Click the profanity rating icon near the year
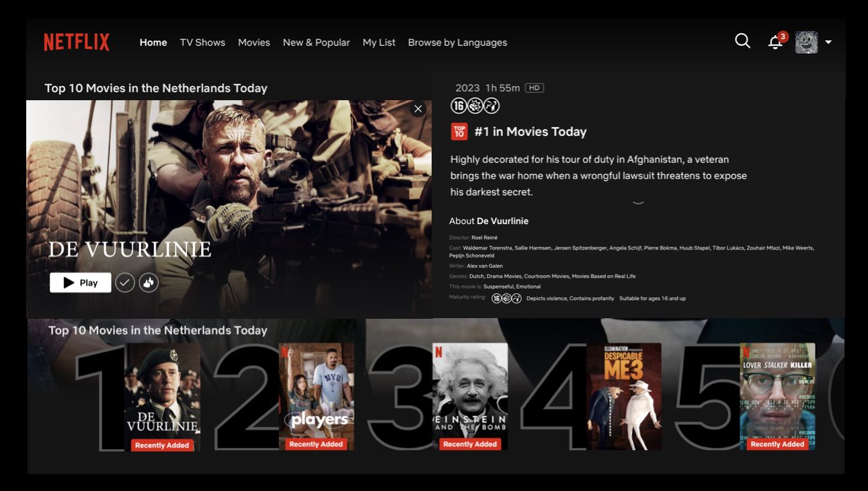Viewport: 868px width, 491px height. click(x=491, y=106)
